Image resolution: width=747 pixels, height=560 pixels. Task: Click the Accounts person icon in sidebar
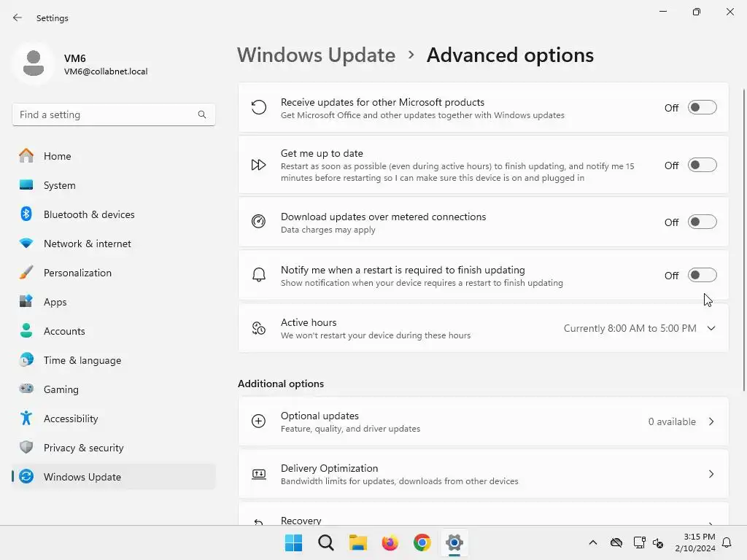(x=26, y=330)
